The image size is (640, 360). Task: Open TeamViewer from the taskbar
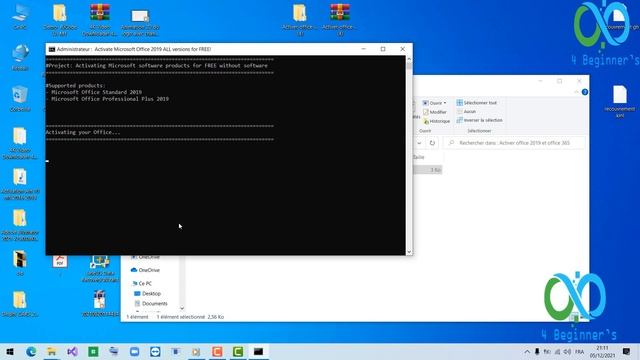(155, 351)
